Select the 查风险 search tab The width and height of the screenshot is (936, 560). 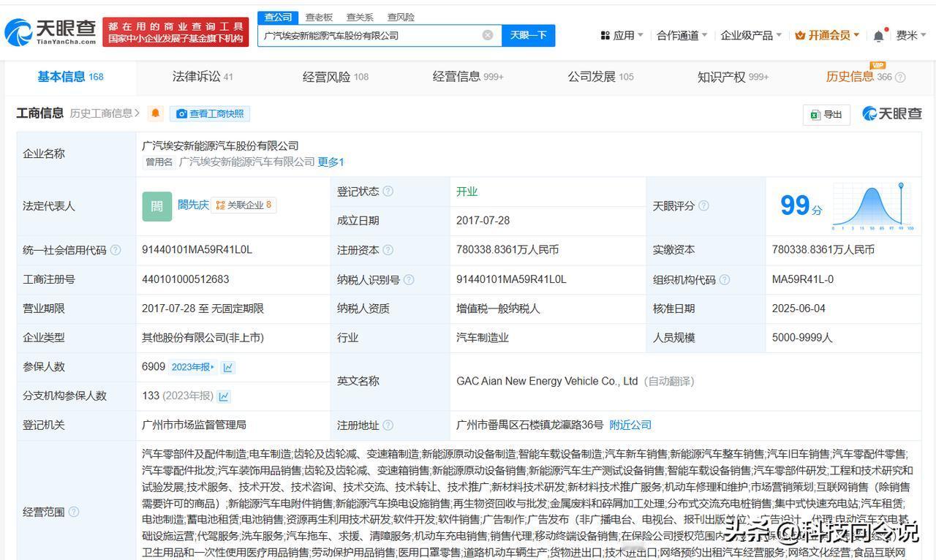401,17
